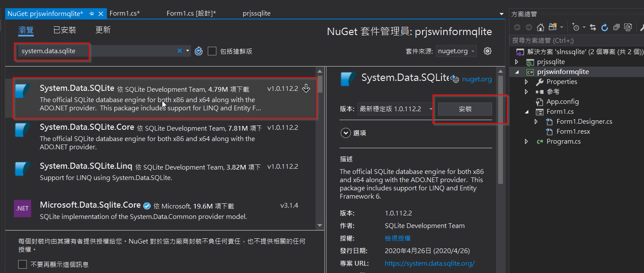Open the Form1.cs [設計]* tab
This screenshot has height=273, width=644.
point(191,13)
